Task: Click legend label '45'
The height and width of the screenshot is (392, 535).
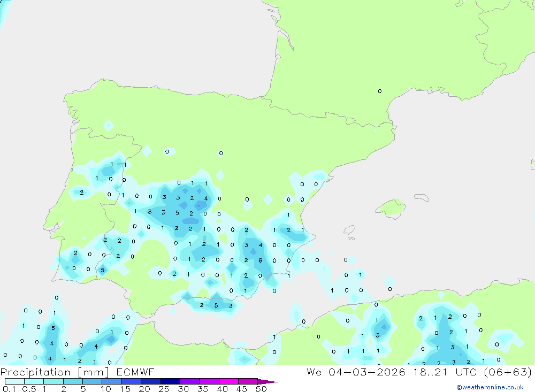Action: pos(242,389)
